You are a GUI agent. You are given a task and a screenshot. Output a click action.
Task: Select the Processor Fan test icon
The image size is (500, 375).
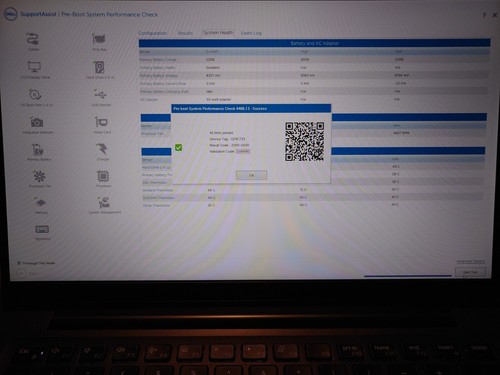pos(39,176)
